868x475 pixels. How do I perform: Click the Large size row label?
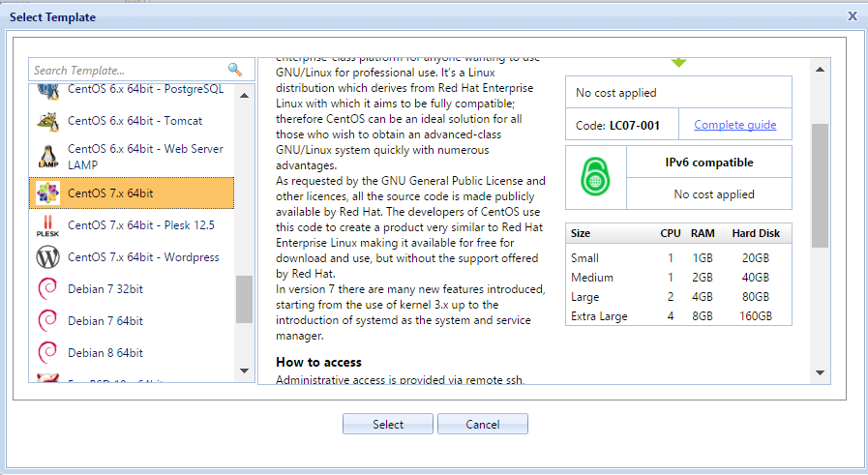585,297
